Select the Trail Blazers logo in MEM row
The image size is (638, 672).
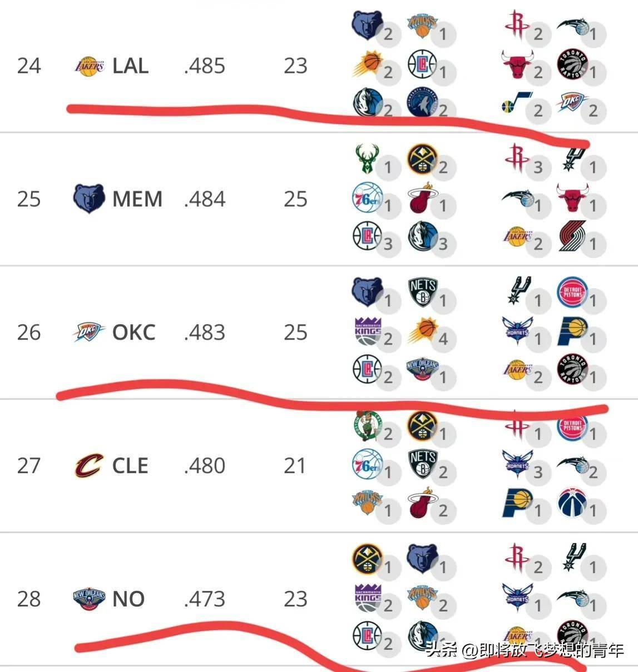pos(572,236)
